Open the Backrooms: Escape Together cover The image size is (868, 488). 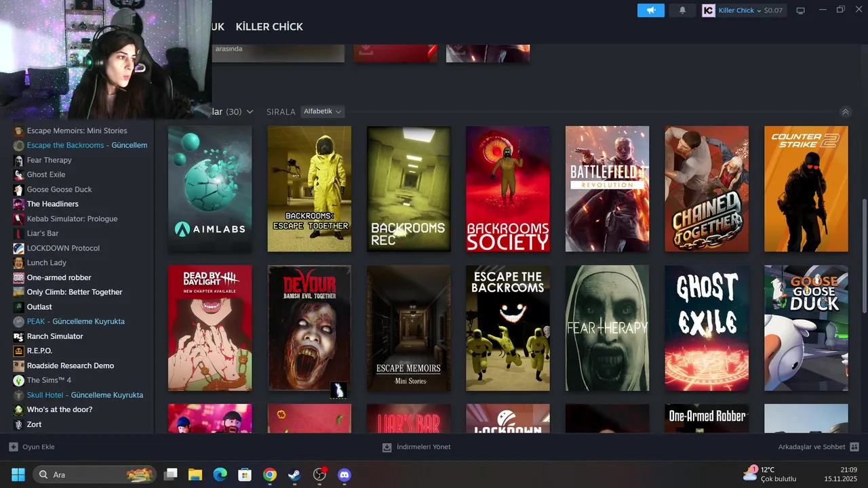309,188
